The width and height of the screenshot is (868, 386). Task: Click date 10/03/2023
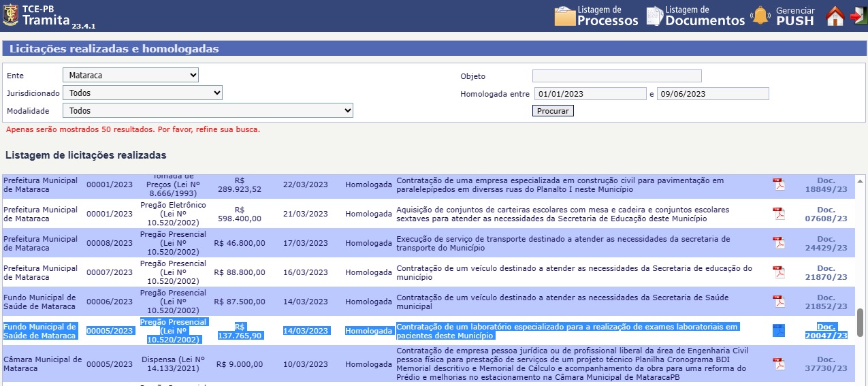click(x=306, y=364)
